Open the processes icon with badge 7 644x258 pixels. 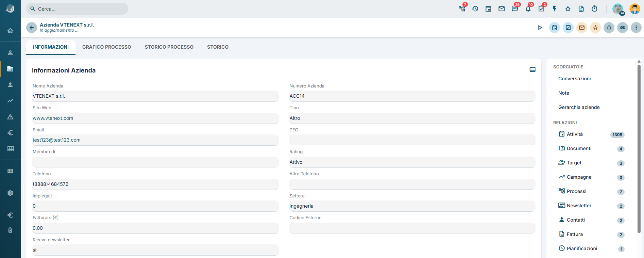pos(462,9)
